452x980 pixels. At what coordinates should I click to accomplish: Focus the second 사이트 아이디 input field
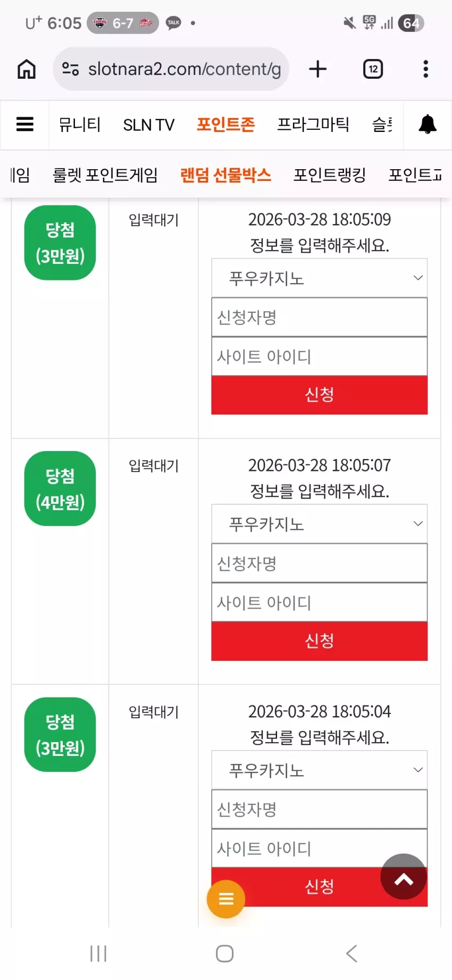pyautogui.click(x=320, y=602)
